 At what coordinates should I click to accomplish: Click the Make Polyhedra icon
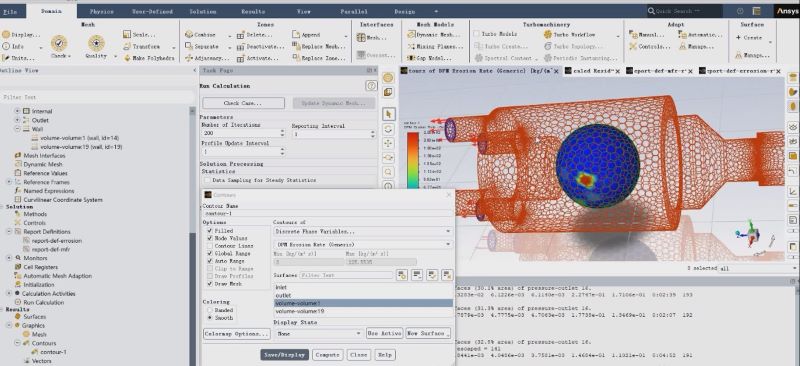coord(127,58)
